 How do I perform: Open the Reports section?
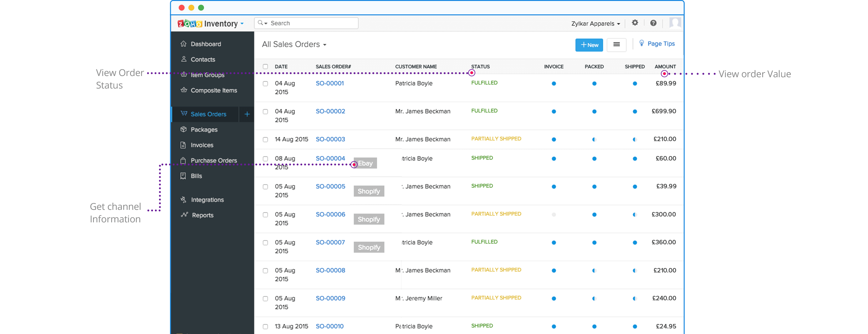(202, 215)
